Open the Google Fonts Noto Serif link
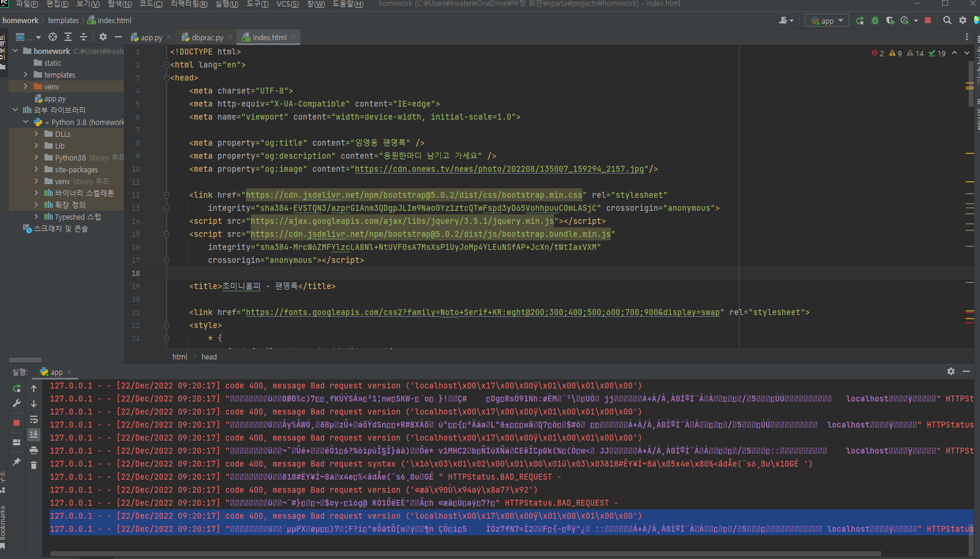Screen dimensions: 980x559 483,312
